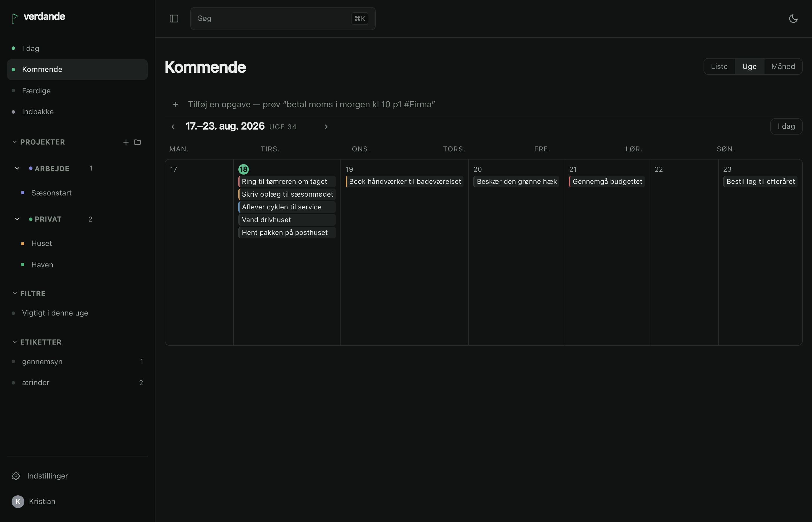The height and width of the screenshot is (522, 812).
Task: Open I dag in sidebar
Action: [x=77, y=48]
